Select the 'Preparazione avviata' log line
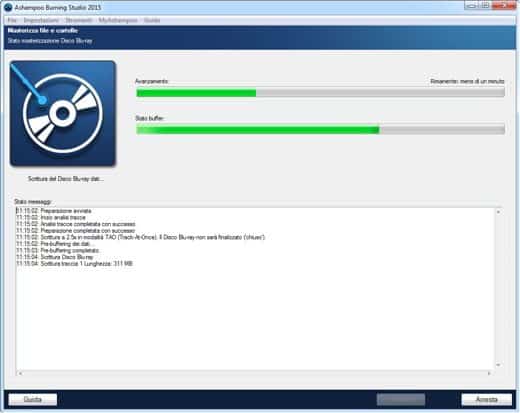This screenshot has height=413, width=520. [x=54, y=211]
